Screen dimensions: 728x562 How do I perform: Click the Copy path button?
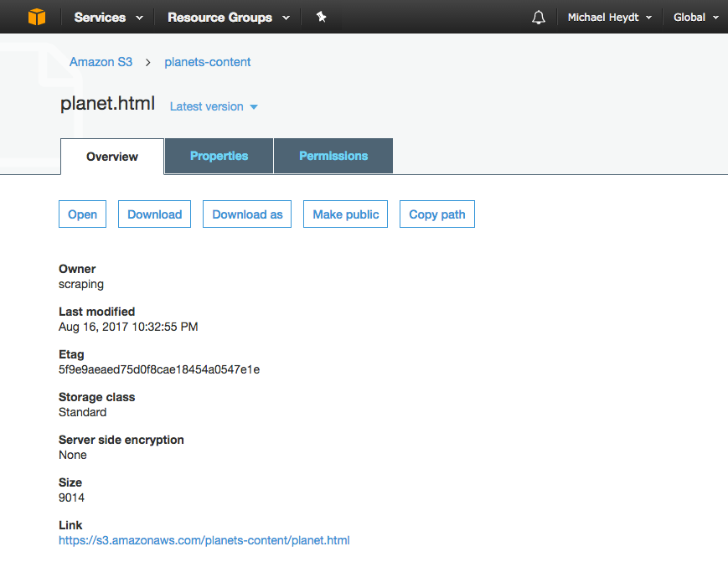(x=437, y=214)
